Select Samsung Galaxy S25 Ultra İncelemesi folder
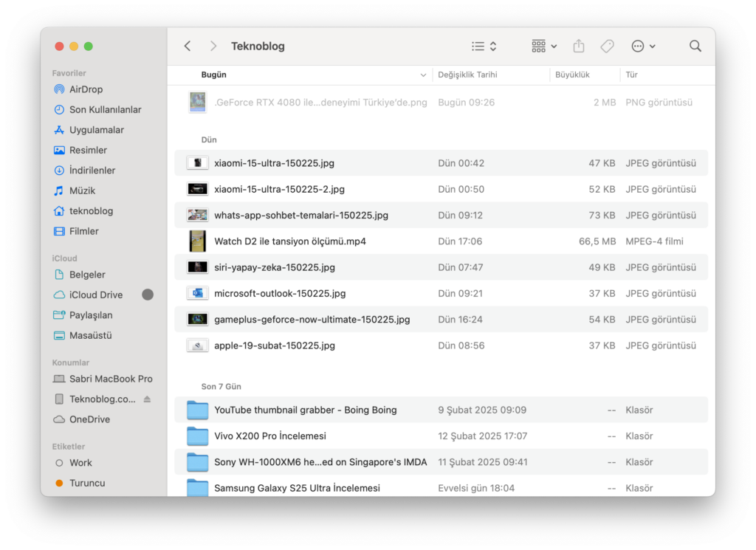 (441, 487)
